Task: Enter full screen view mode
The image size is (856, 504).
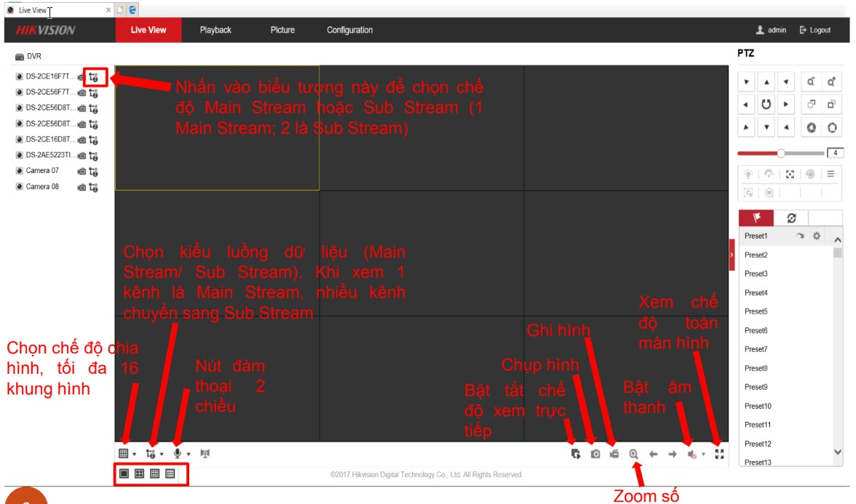Action: 720,454
